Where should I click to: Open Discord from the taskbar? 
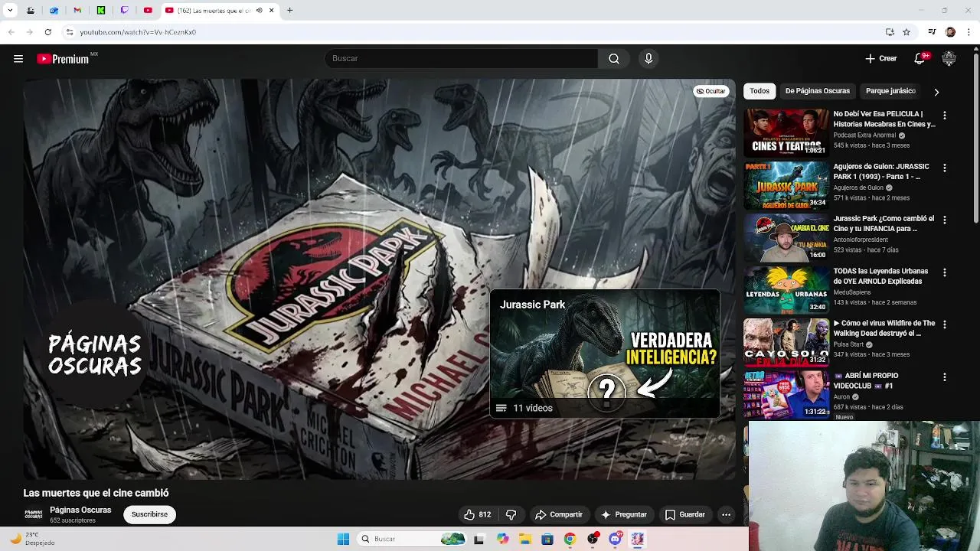615,539
